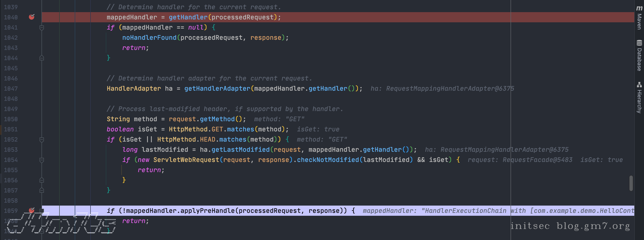Click line number 1047 in the gutter
The height and width of the screenshot is (240, 644).
click(x=11, y=89)
